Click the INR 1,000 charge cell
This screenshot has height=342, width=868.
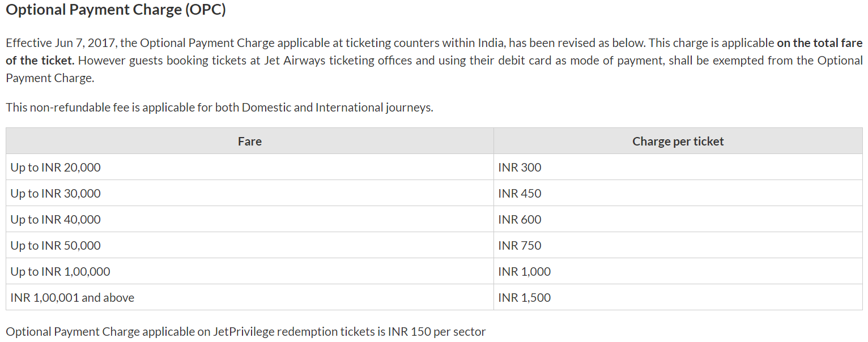[524, 272]
